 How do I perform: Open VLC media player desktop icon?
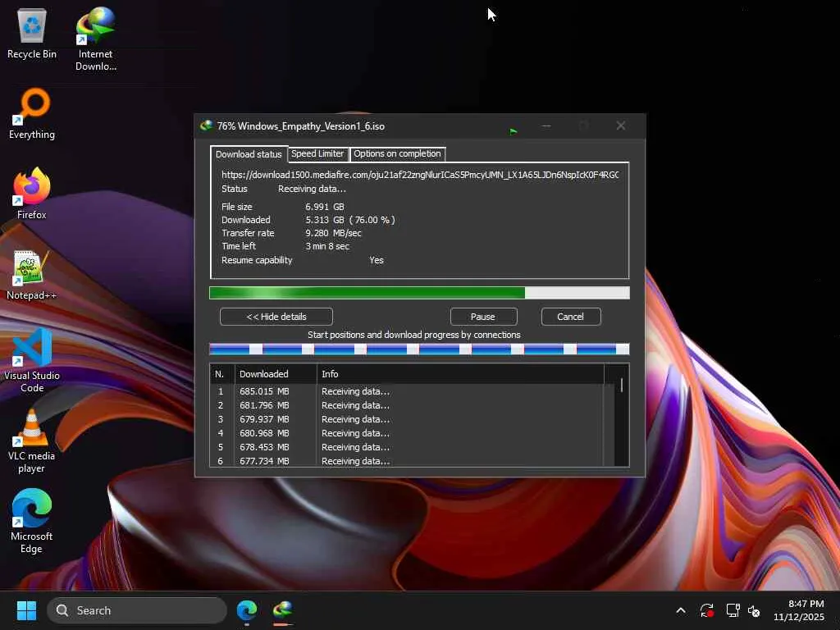pos(32,430)
